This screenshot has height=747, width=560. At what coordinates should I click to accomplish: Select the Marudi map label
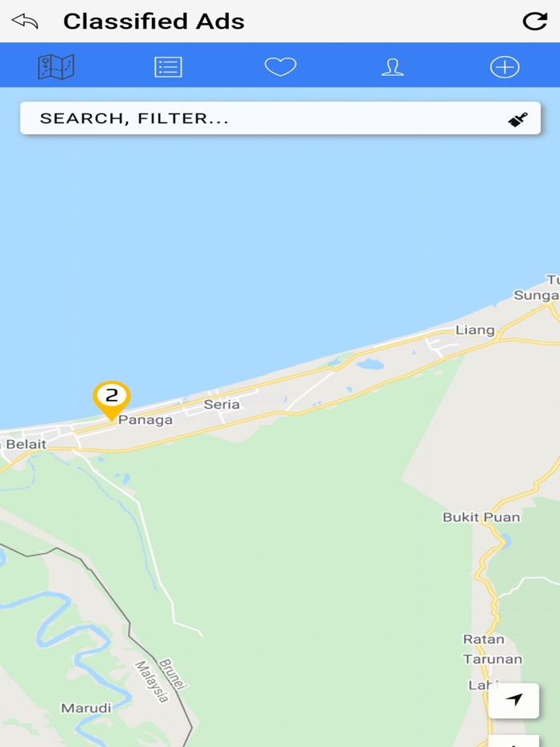click(86, 708)
